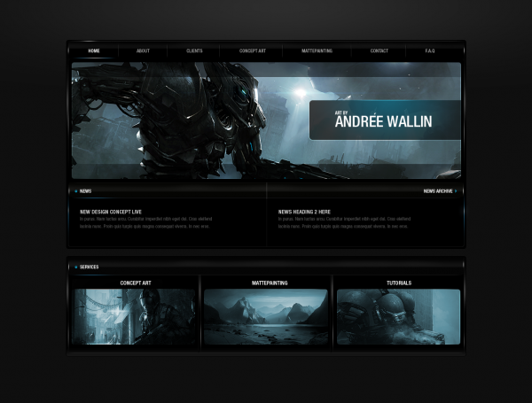Select CONCEPT ART in the navigation bar

click(253, 50)
